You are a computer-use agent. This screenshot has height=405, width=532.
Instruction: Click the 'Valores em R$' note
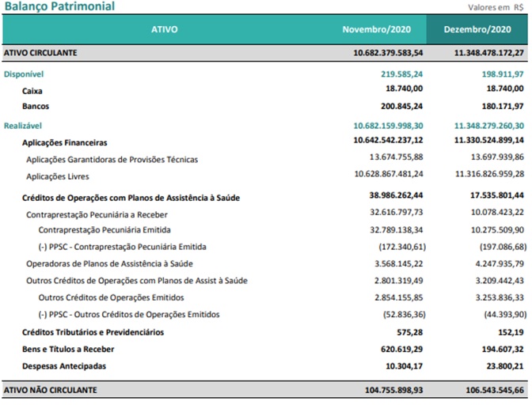pyautogui.click(x=496, y=7)
